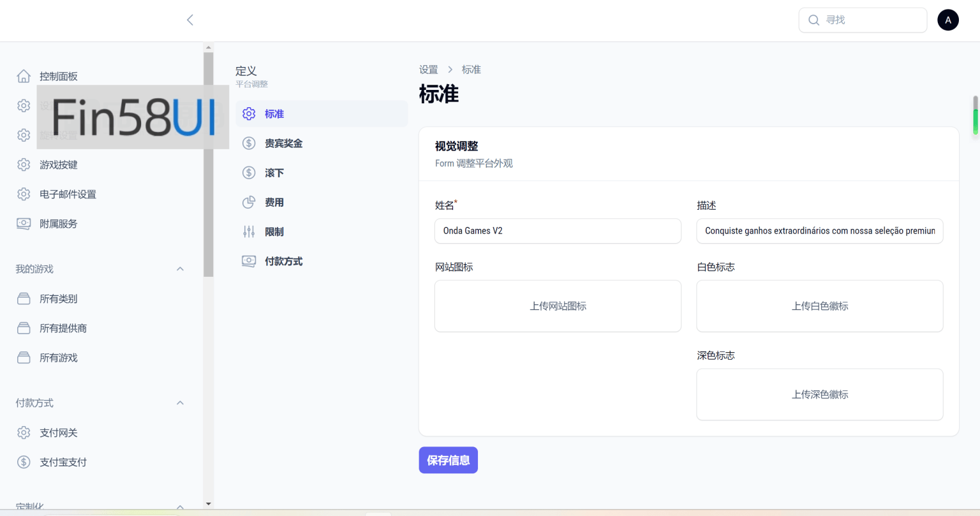The width and height of the screenshot is (980, 516).
Task: Click the gear icon beside 游戏按键
Action: [24, 165]
